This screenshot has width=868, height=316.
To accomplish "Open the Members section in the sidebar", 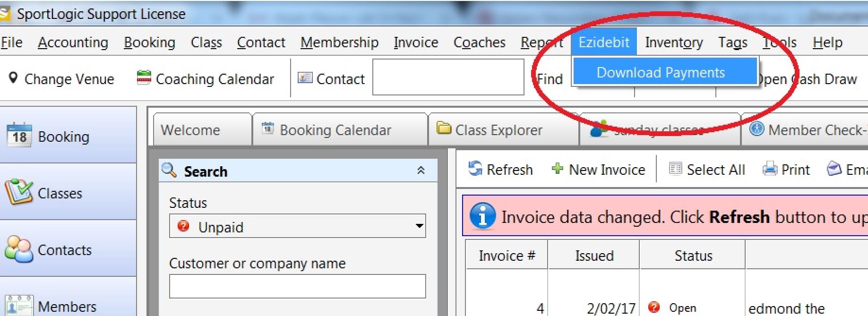I will tap(68, 297).
